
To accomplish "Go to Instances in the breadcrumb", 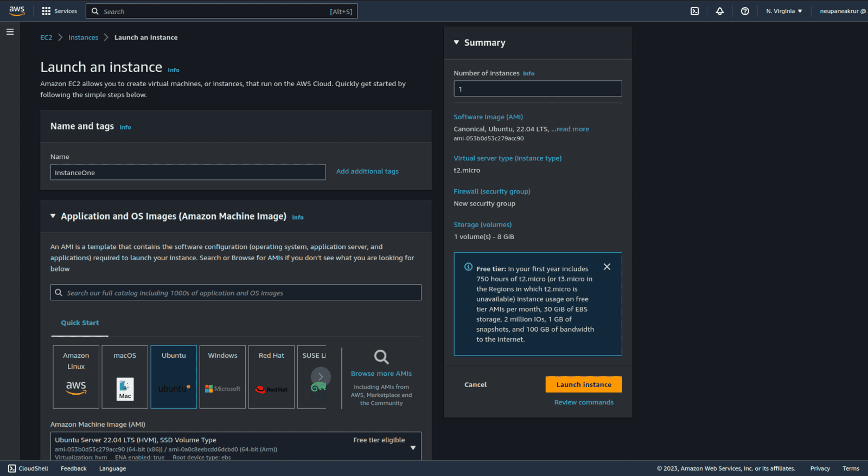I will [x=83, y=37].
